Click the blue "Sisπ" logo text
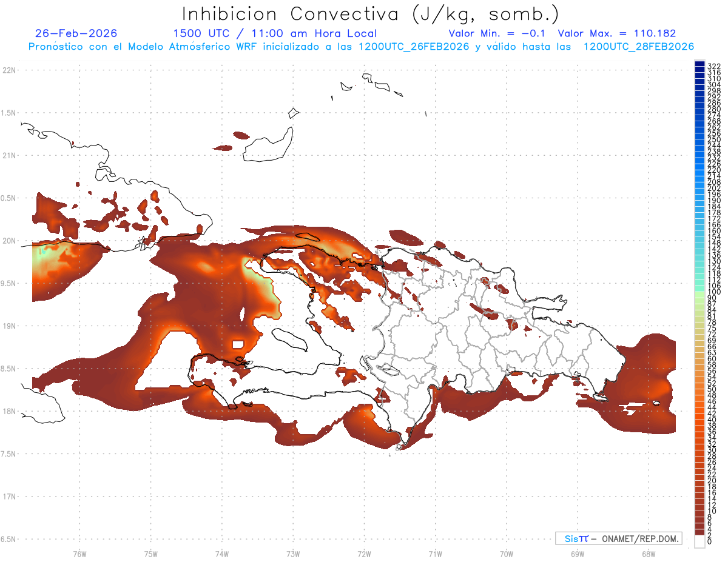 click(576, 538)
